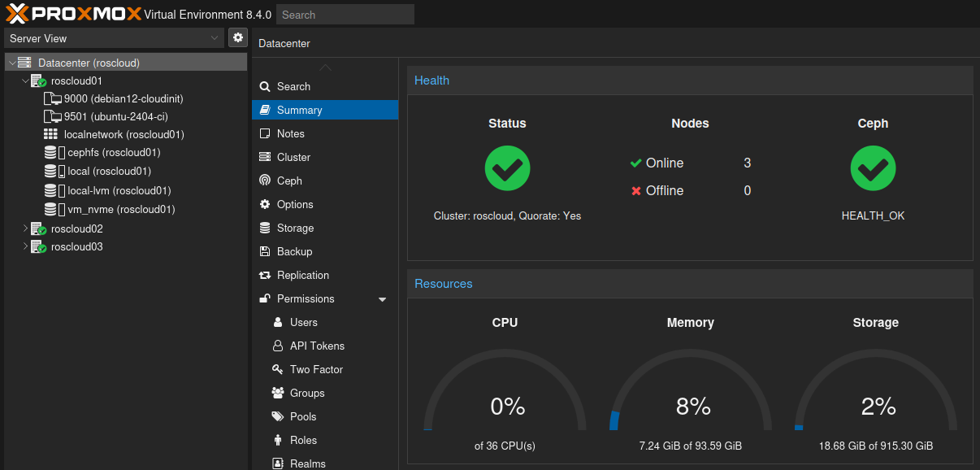980x470 pixels.
Task: Click the localnetwork grid icon
Action: (51, 134)
